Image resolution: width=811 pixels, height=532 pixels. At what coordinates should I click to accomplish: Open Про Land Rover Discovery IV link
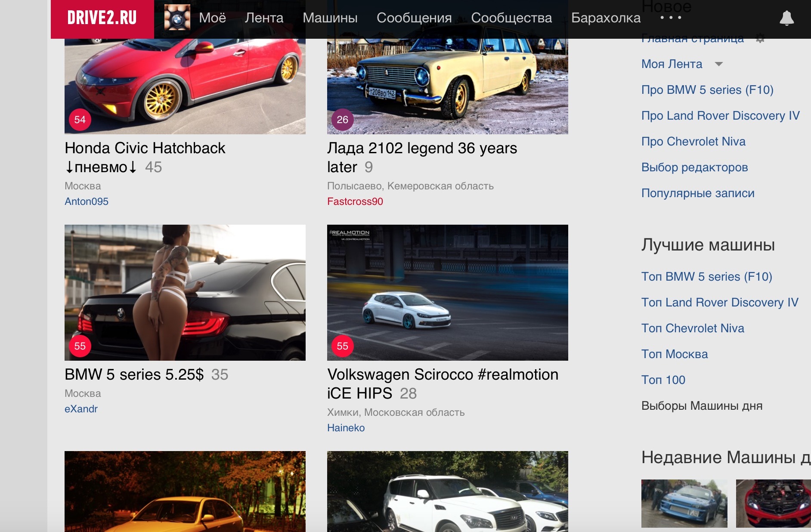coord(721,116)
